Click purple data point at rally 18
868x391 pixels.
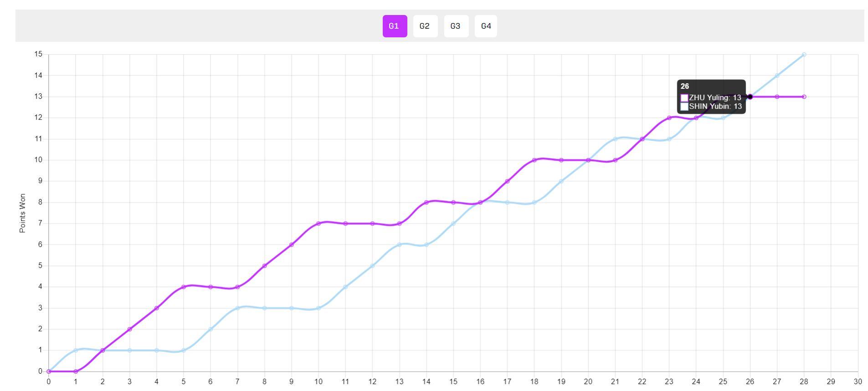pyautogui.click(x=534, y=160)
